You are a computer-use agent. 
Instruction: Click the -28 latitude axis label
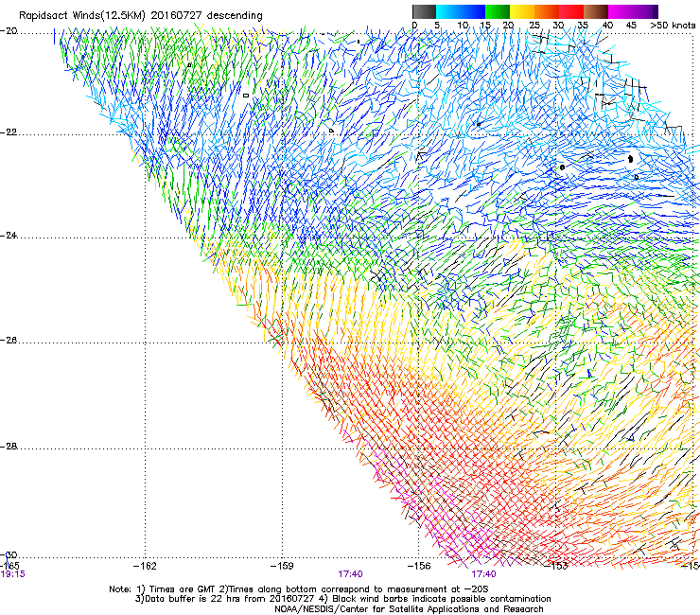[x=9, y=447]
